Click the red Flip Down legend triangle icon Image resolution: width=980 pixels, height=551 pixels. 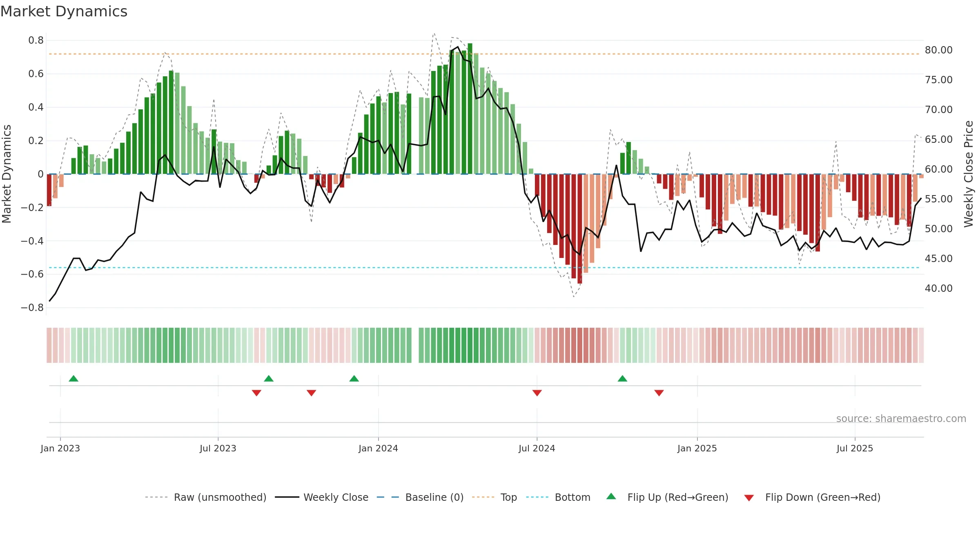[x=749, y=498]
